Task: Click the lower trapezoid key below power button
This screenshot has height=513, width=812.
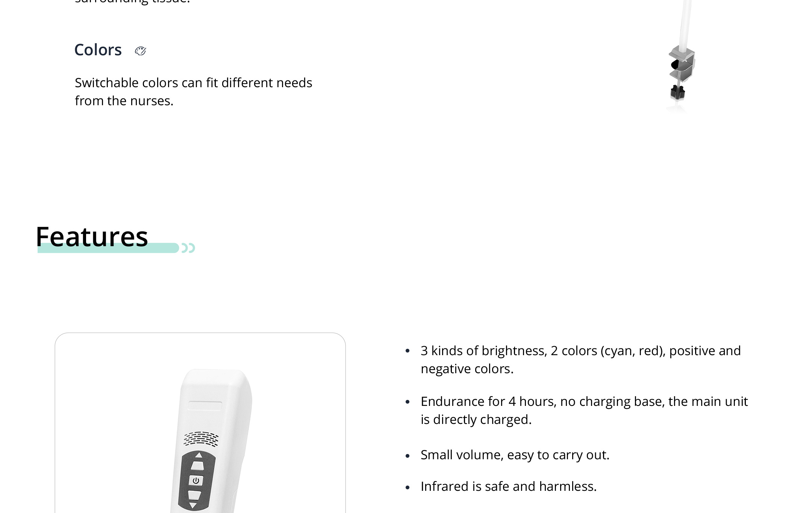Action: tap(194, 495)
